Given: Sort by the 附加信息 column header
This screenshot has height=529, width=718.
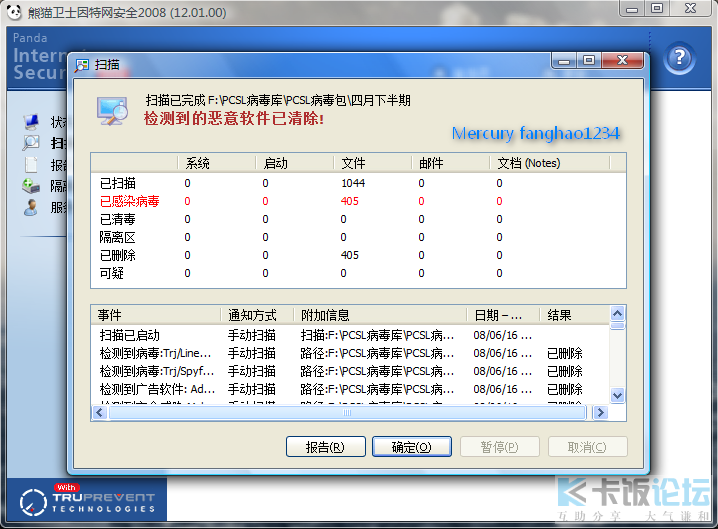Looking at the screenshot, I should 381,315.
